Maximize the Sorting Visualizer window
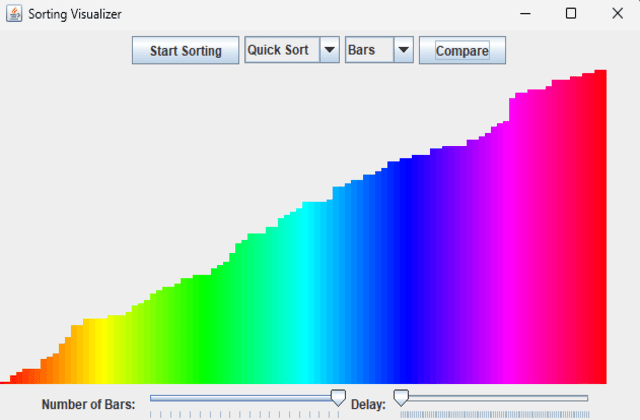The image size is (640, 420). pyautogui.click(x=571, y=14)
